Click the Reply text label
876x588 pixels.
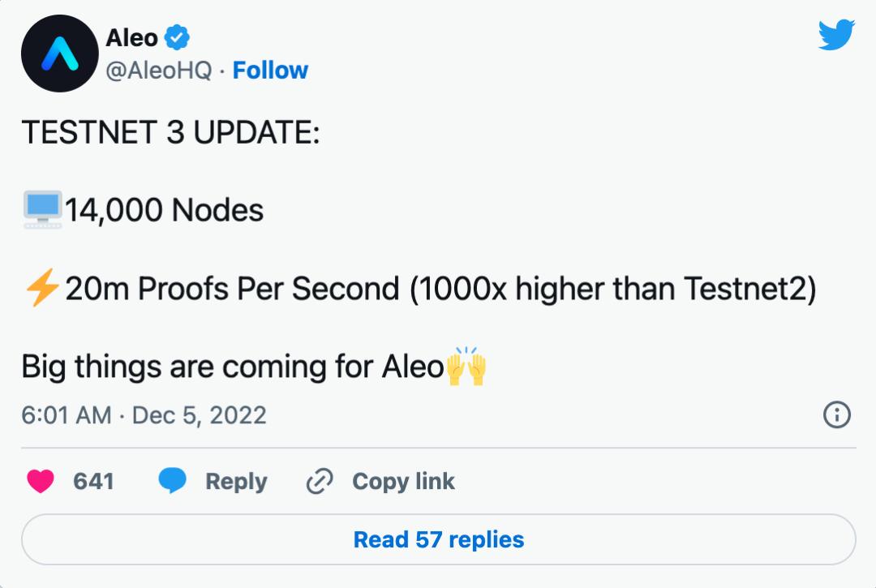coord(236,482)
